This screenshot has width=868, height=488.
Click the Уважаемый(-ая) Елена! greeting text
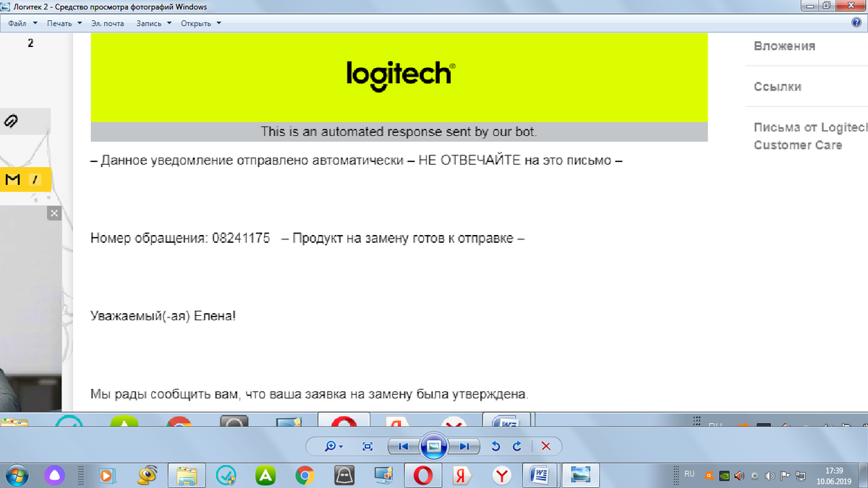tap(163, 316)
